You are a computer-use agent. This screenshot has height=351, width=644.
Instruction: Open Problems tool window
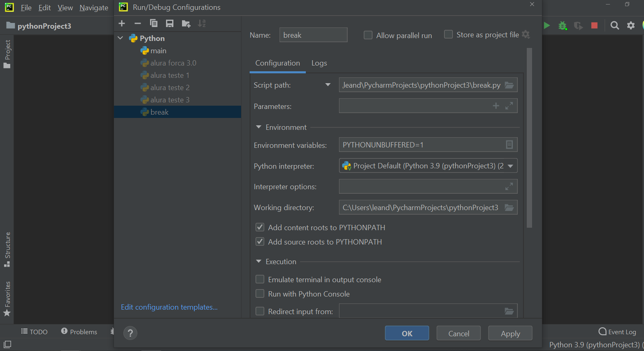coord(79,332)
